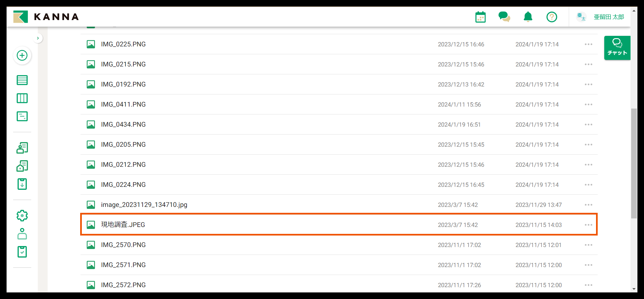Image resolution: width=644 pixels, height=299 pixels.
Task: Click the circled plus add button
Action: [22, 55]
